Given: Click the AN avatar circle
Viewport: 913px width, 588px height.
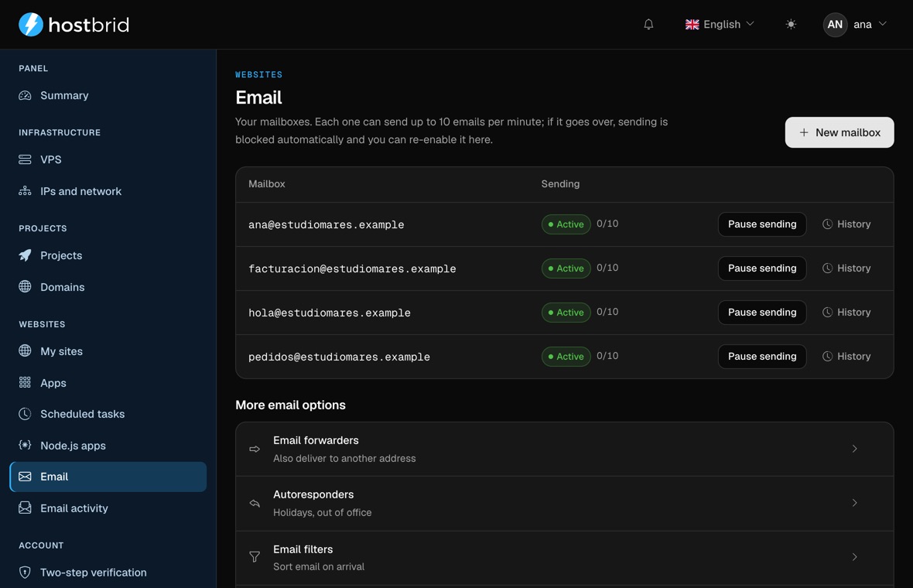Looking at the screenshot, I should point(834,25).
